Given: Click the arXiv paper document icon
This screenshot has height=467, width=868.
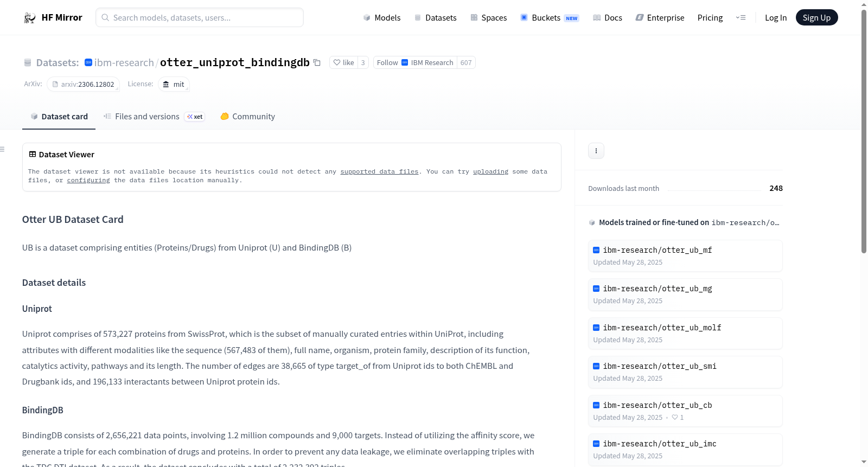Looking at the screenshot, I should coord(55,85).
